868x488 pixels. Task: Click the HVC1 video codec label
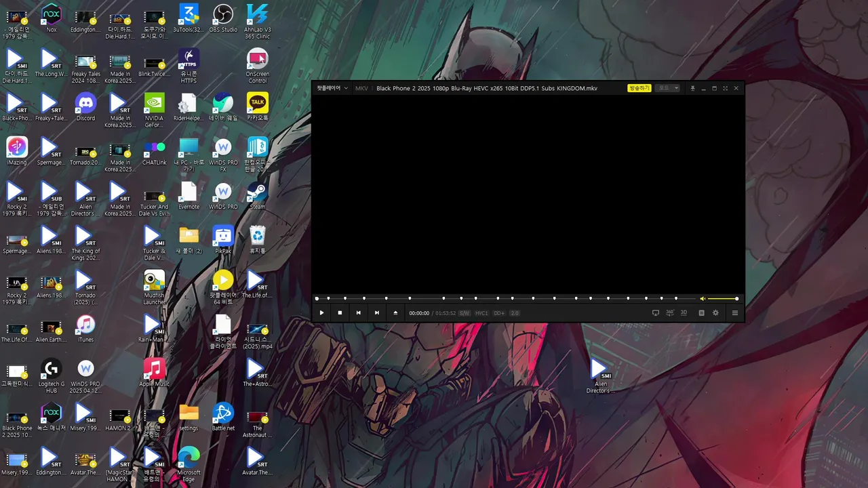481,313
